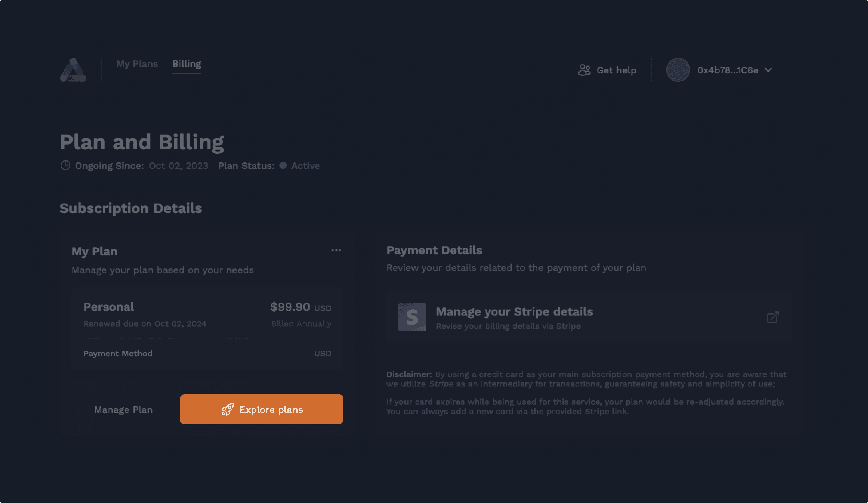The height and width of the screenshot is (503, 868).
Task: Open the My Plans tab
Action: [x=137, y=64]
